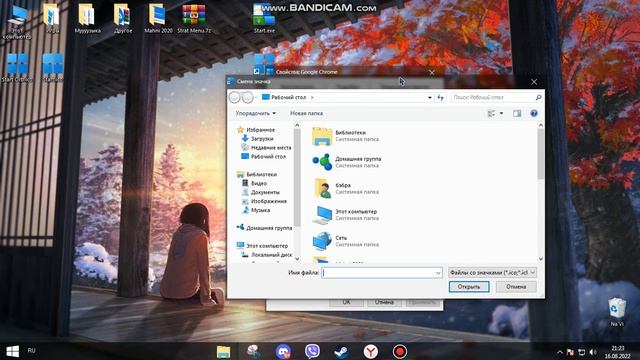Viewport: 640px width, 360px height.
Task: Select the Strat Menu.7z archive on desktop
Action: click(194, 19)
